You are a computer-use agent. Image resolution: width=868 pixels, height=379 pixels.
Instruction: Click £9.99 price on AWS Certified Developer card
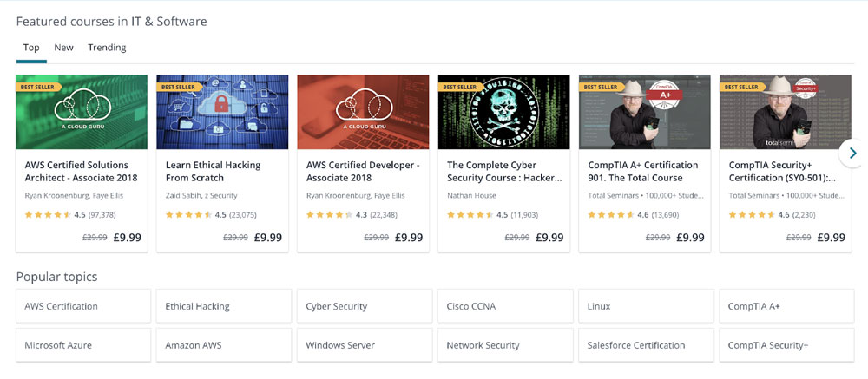tap(409, 238)
